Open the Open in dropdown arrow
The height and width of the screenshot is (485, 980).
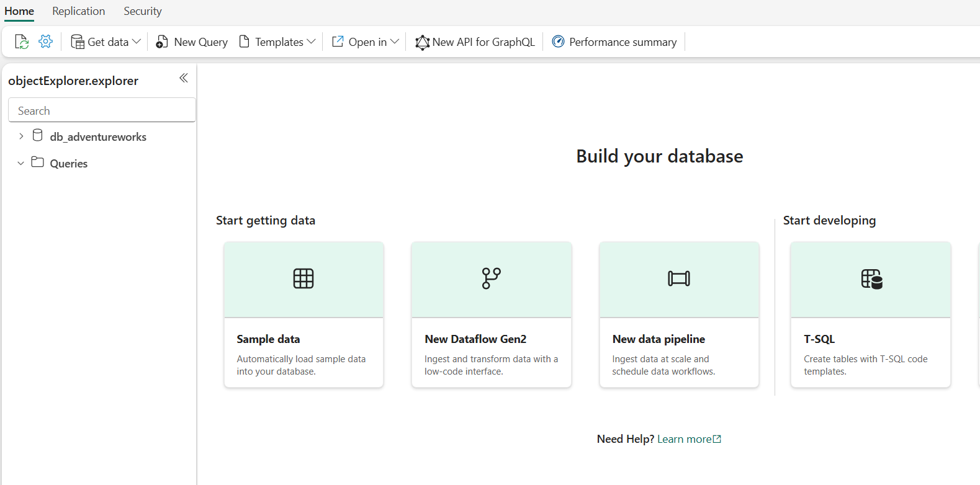[395, 42]
